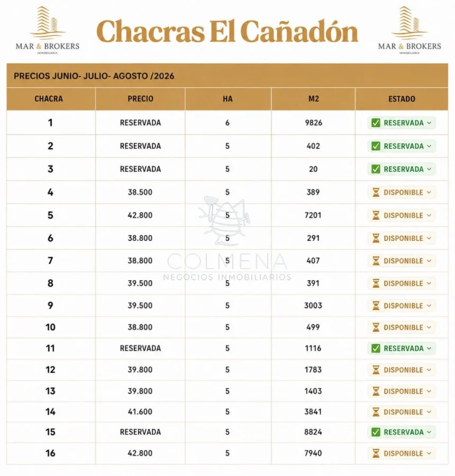Click the Mar & Brokers logo at top left
The width and height of the screenshot is (455, 476).
(48, 30)
